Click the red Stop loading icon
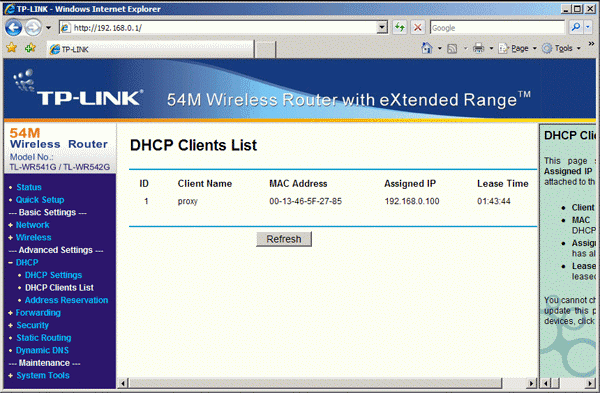Viewport: 600px width, 393px height. pos(418,28)
